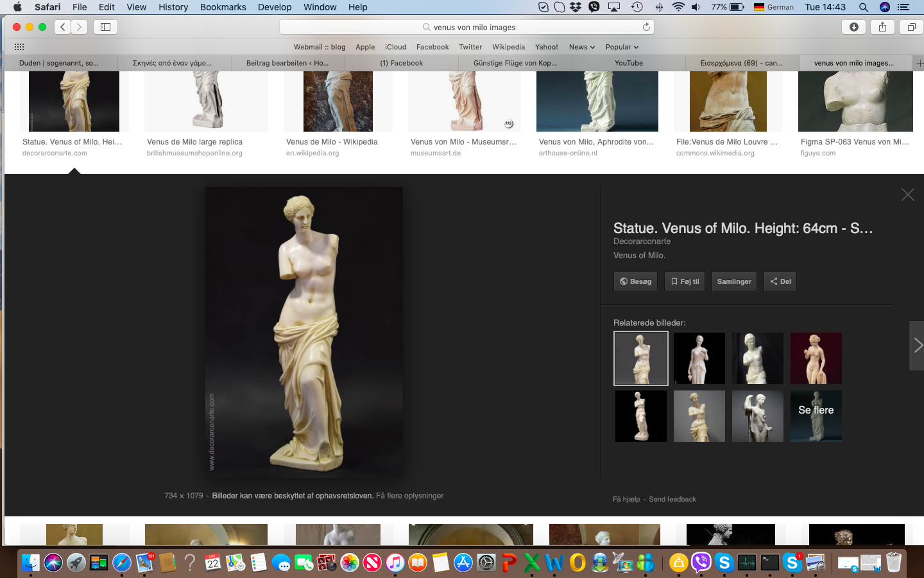
Task: Click the Send feedback link
Action: [x=672, y=499]
